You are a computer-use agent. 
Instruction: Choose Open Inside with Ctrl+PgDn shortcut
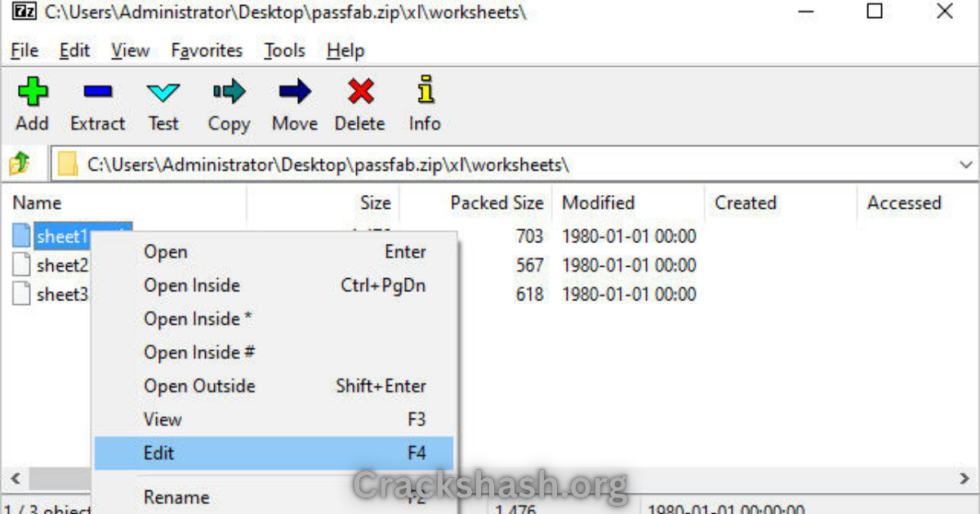(274, 286)
